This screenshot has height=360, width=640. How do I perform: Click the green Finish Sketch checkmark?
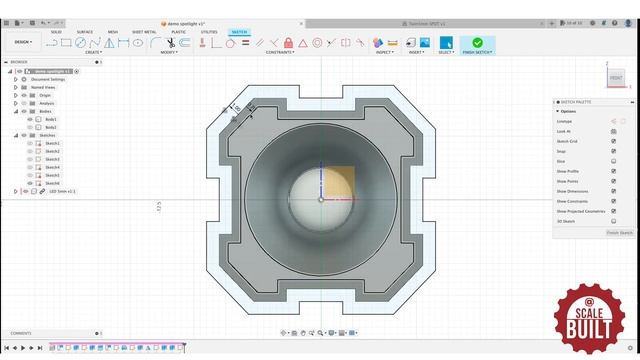477,42
